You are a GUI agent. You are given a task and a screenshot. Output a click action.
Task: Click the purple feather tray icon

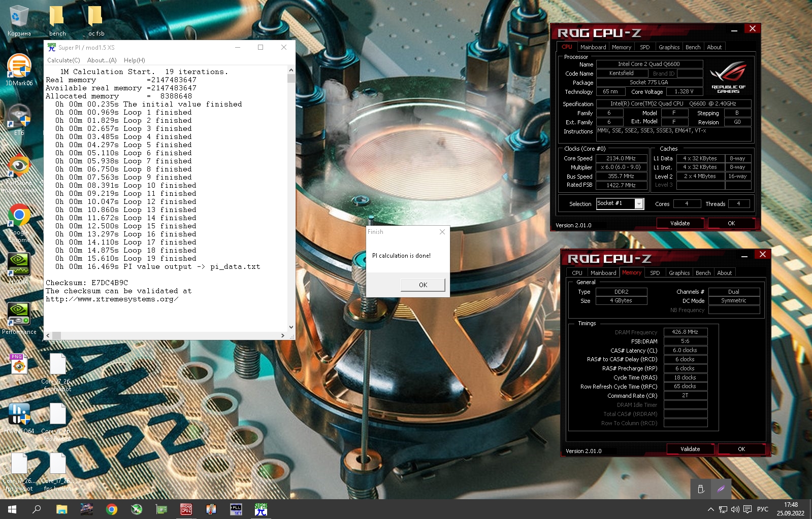pos(721,489)
